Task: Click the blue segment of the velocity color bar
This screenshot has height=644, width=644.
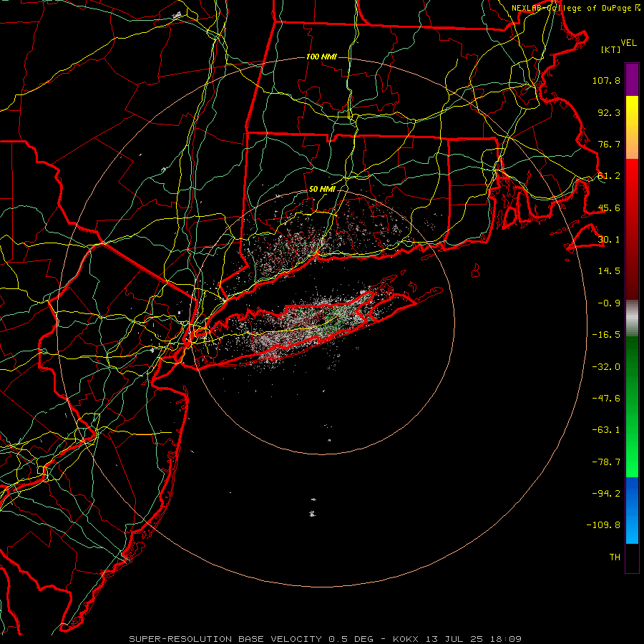Action: pyautogui.click(x=632, y=509)
